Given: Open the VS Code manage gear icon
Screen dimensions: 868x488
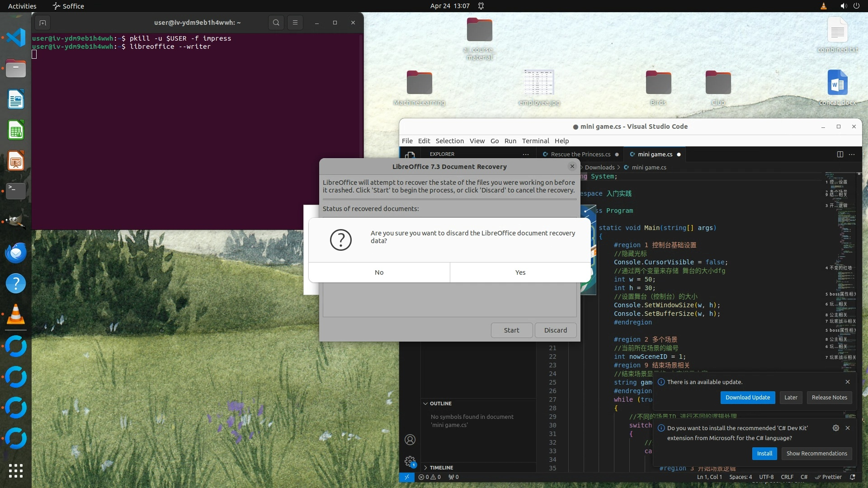Looking at the screenshot, I should [410, 461].
